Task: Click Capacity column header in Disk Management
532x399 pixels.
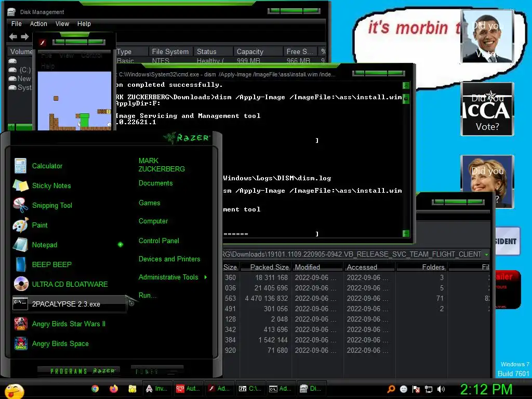Action: click(x=258, y=51)
